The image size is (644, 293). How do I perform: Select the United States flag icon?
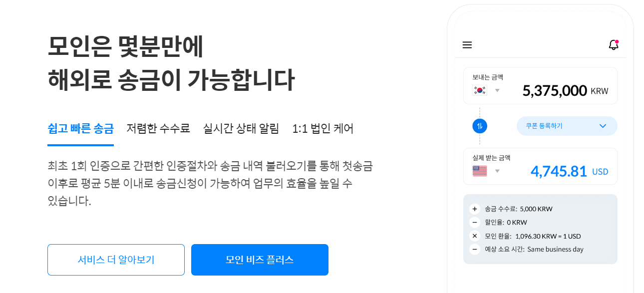[x=480, y=171]
